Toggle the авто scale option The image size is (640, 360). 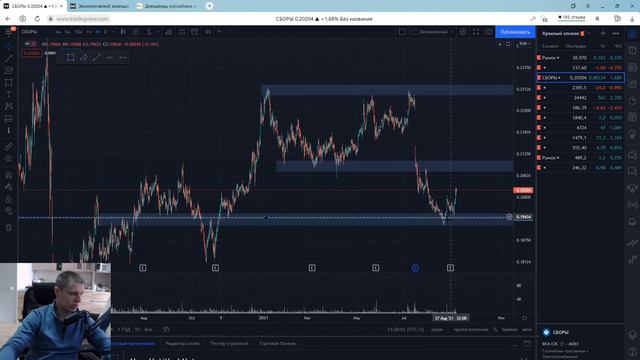point(527,329)
